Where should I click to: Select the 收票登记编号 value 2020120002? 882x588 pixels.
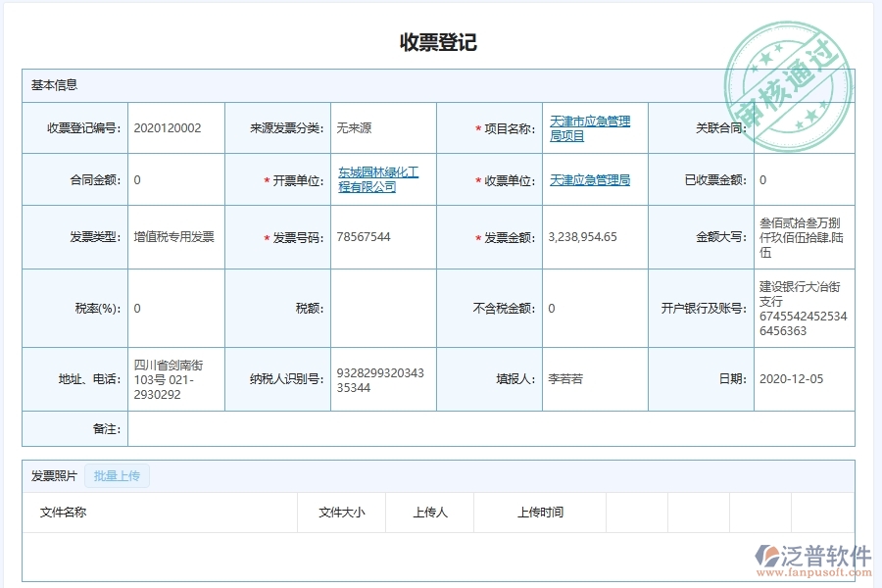pos(169,127)
